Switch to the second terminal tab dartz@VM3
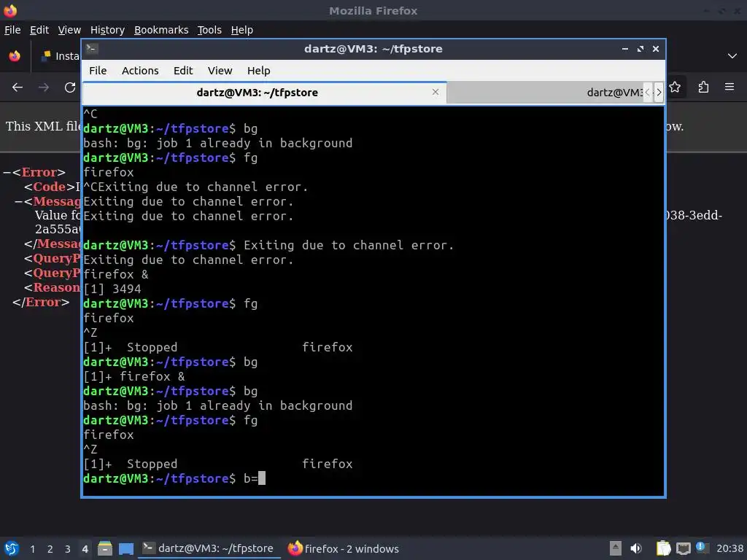The width and height of the screenshot is (747, 560). (546, 93)
